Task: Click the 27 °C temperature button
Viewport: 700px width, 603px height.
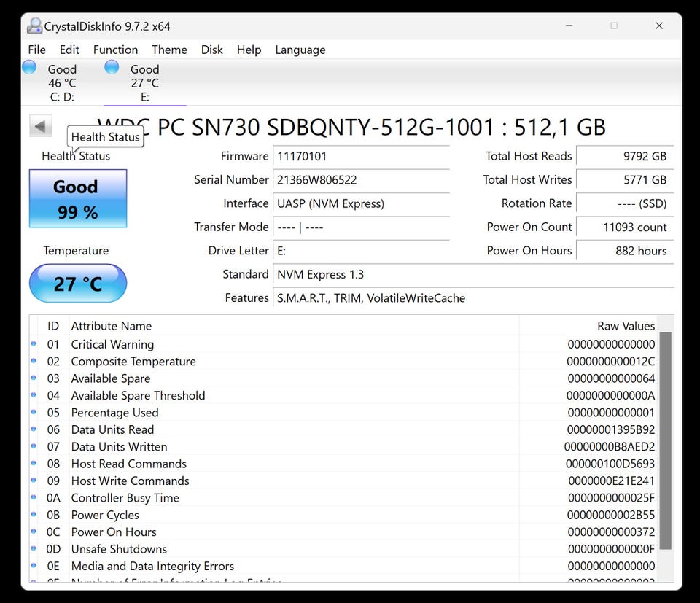Action: (x=78, y=283)
